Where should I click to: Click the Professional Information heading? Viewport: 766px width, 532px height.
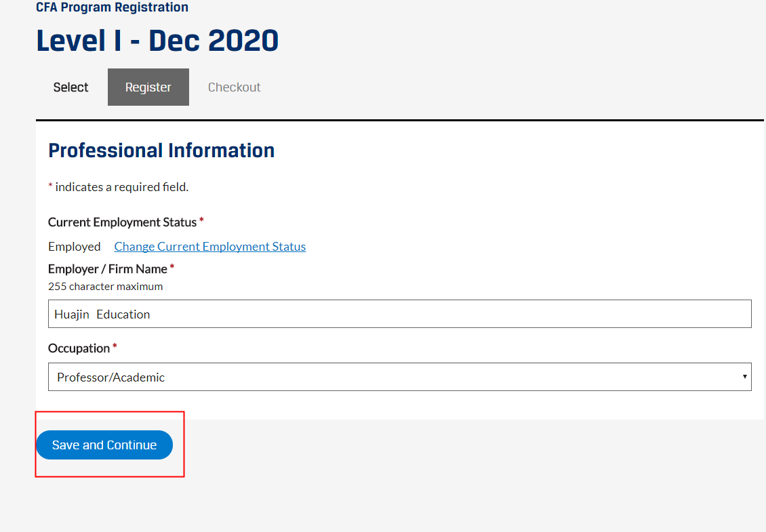point(161,150)
